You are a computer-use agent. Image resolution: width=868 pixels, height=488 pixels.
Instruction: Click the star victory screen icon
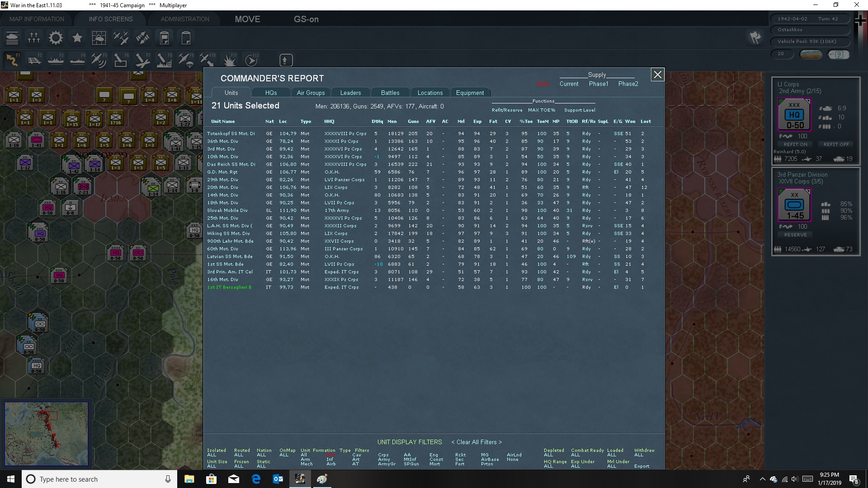[x=77, y=38]
